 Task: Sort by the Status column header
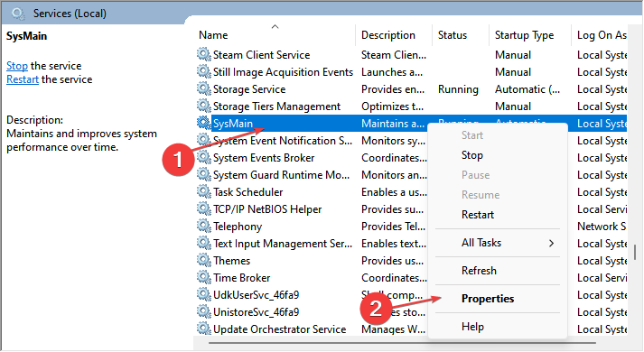453,35
